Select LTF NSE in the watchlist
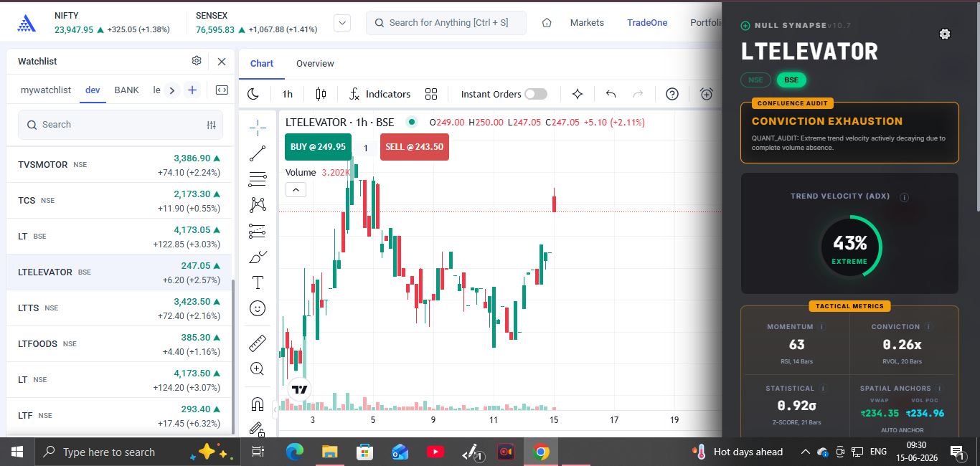980x466 pixels. coord(119,416)
